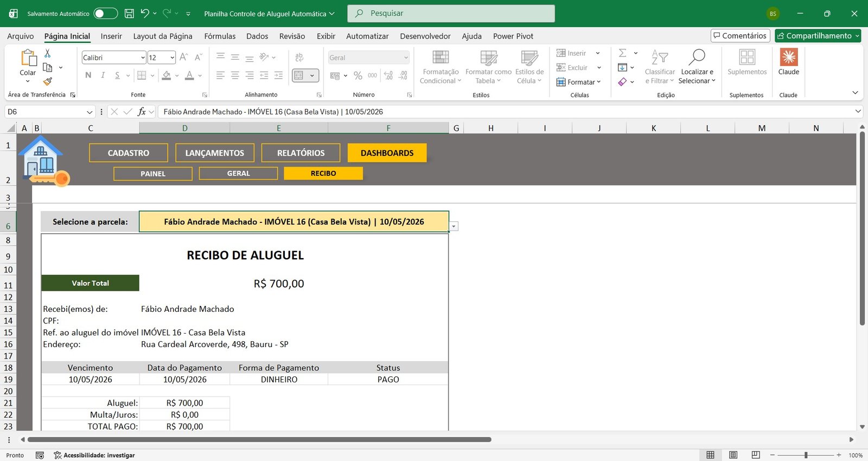This screenshot has height=461, width=868.
Task: Increase font size with the large A icon
Action: [x=184, y=57]
